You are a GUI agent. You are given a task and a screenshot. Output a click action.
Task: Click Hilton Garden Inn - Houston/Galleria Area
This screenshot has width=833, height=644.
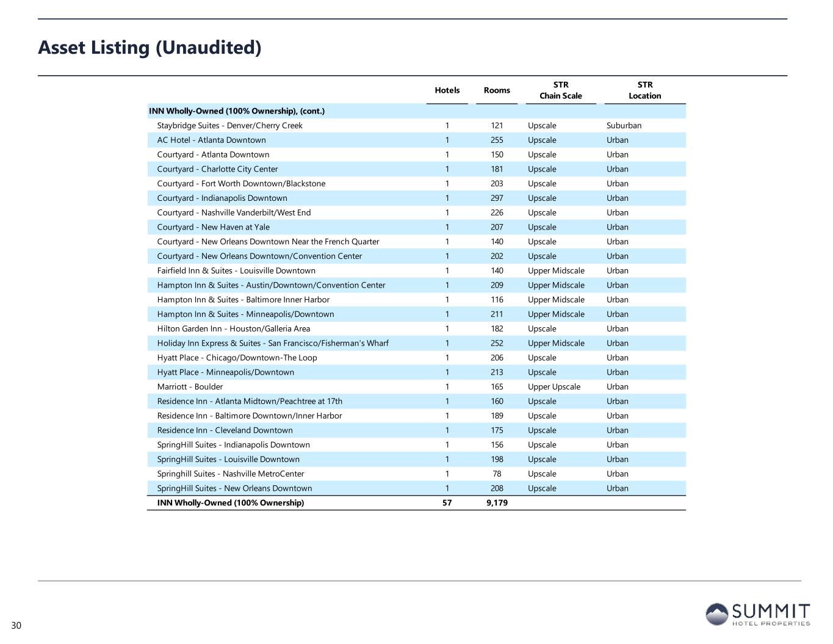[233, 329]
